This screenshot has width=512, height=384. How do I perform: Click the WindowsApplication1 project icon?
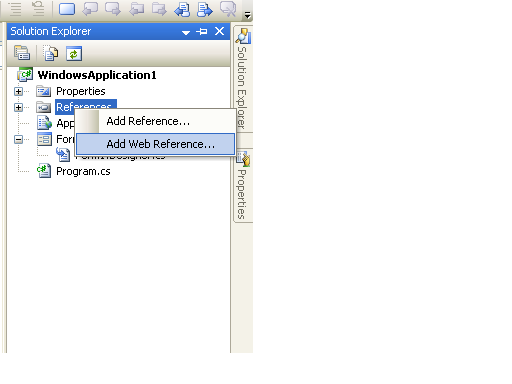tap(25, 74)
